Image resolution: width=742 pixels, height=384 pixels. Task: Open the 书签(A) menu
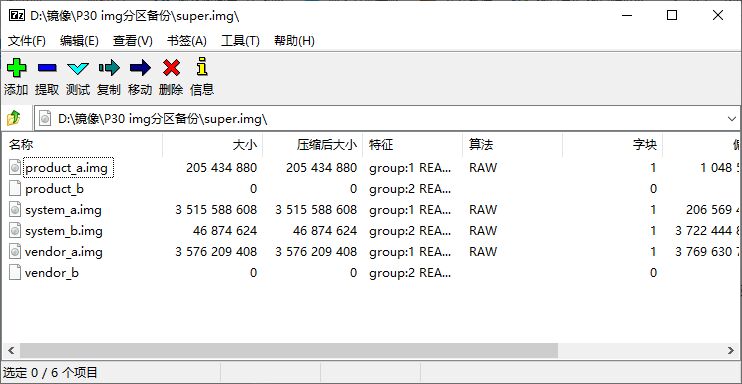(186, 41)
